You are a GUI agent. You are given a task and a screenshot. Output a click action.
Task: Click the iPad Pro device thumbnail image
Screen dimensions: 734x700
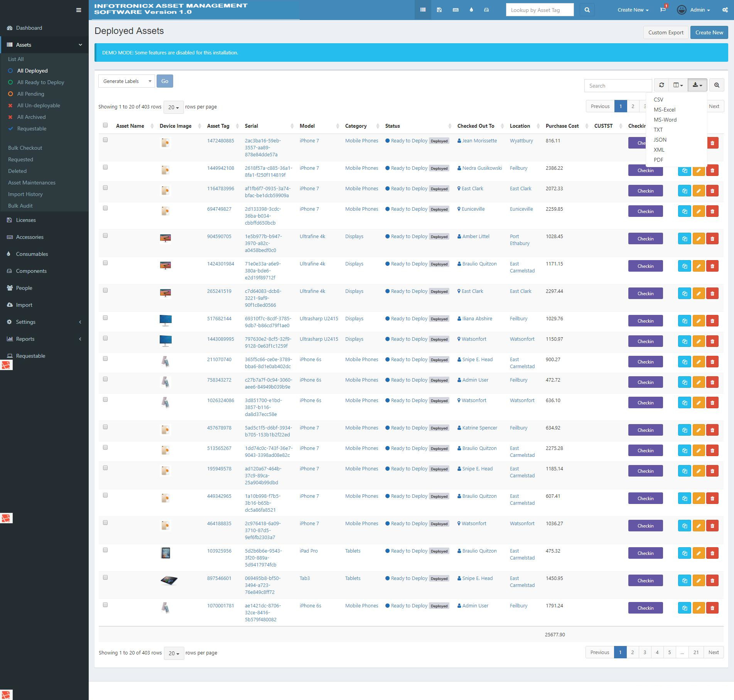pyautogui.click(x=165, y=552)
